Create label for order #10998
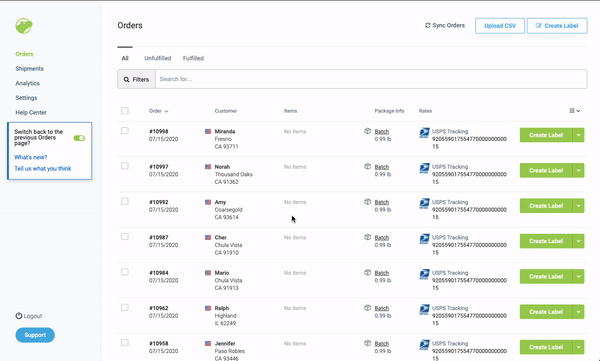600x361 pixels. click(x=546, y=135)
